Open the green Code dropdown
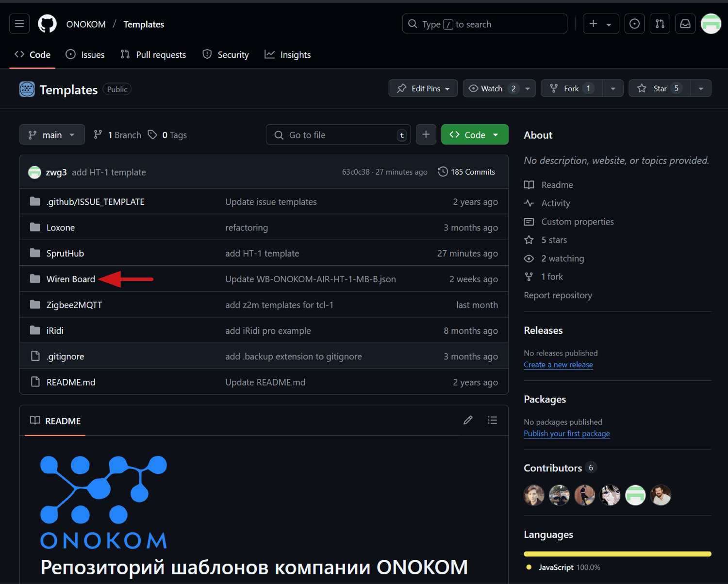The image size is (728, 584). click(x=474, y=135)
